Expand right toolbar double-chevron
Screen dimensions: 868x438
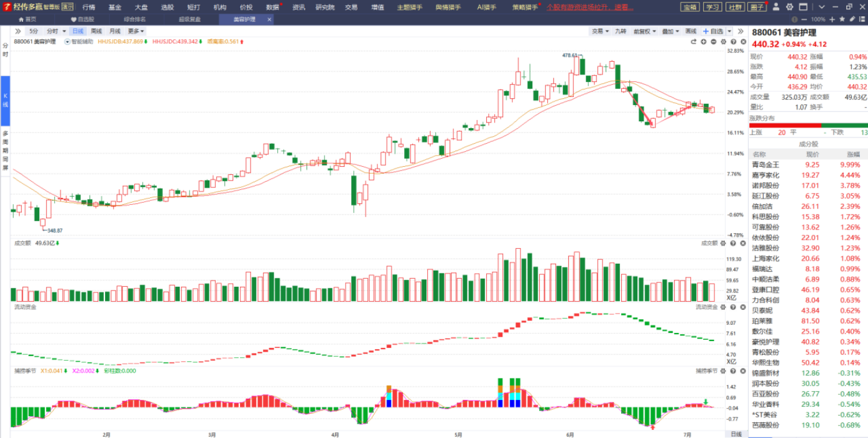pos(741,31)
